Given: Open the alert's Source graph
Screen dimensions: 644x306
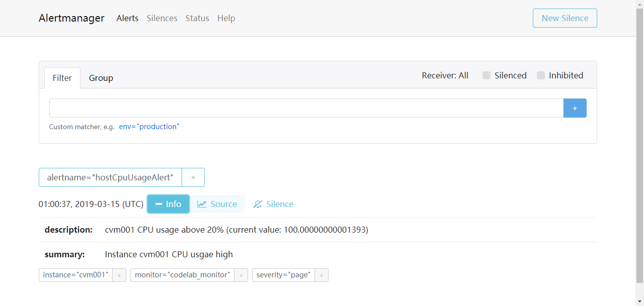Looking at the screenshot, I should click(217, 204).
